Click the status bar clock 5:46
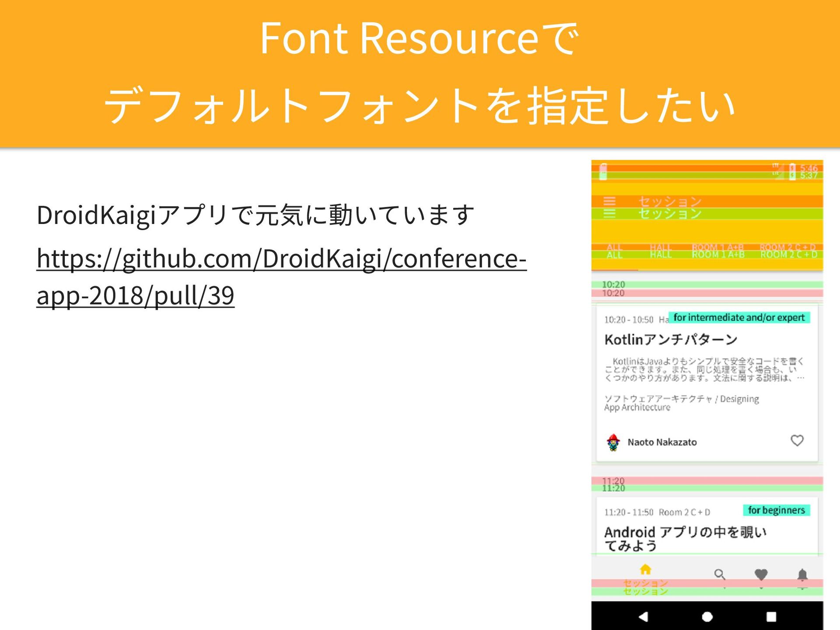 tap(809, 168)
